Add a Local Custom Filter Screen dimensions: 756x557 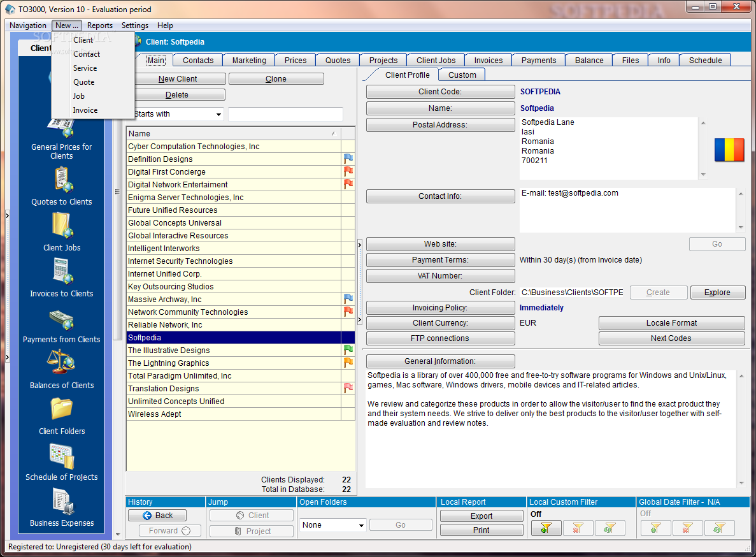[x=546, y=528]
